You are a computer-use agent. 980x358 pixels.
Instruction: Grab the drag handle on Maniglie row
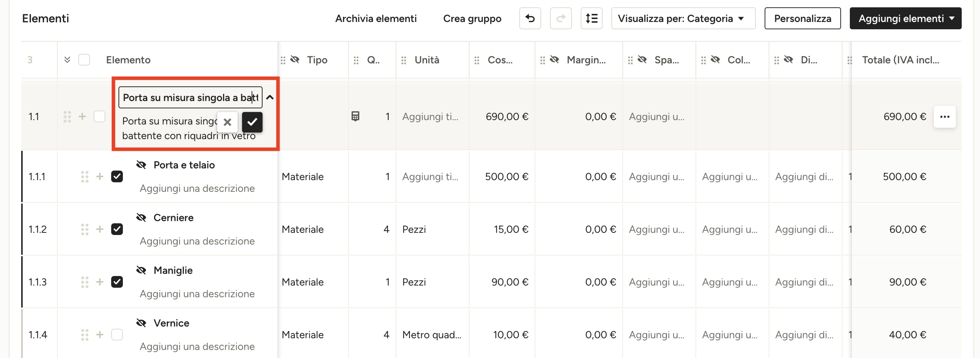(x=84, y=282)
